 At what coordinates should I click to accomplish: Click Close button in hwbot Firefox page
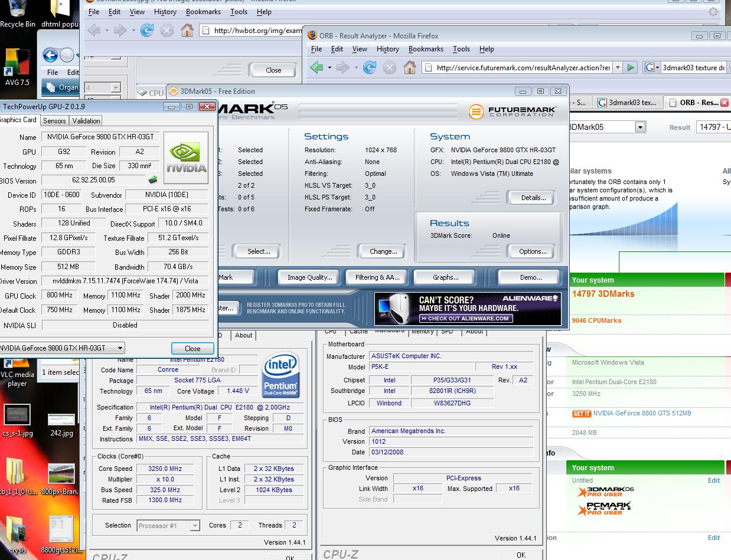pos(273,70)
